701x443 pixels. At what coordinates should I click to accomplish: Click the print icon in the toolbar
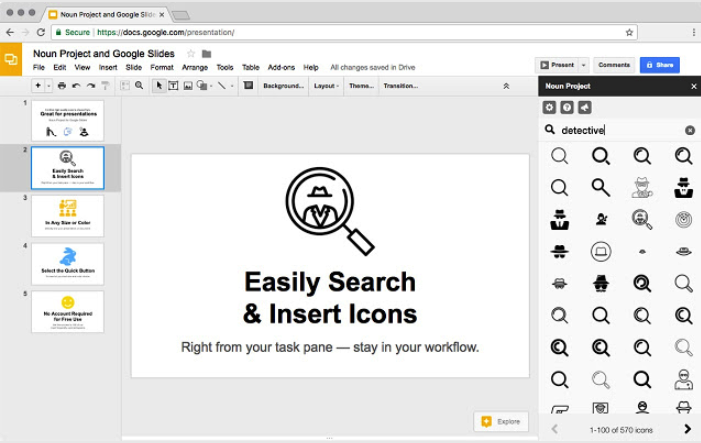[x=62, y=85]
